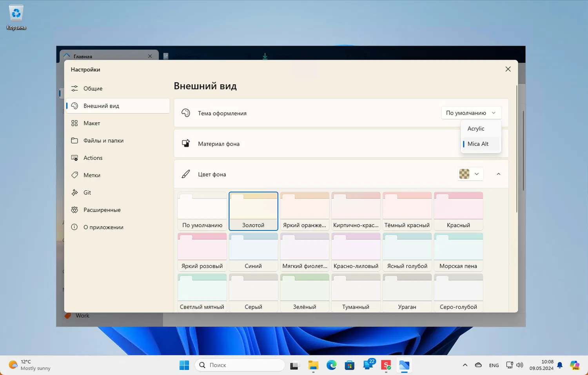Screen dimensions: 588x375
Task: Open the Метки settings section
Action: pyautogui.click(x=118, y=175)
